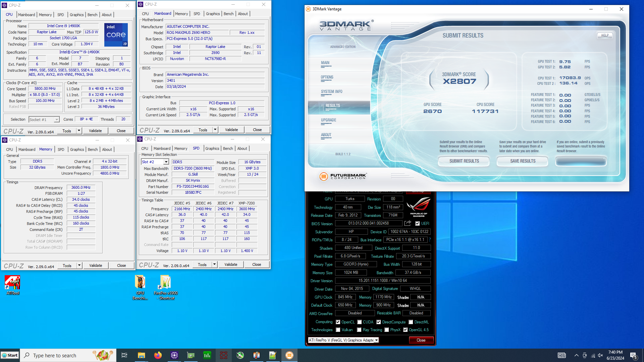
Task: Click the Intel Core i9 badge image
Action: point(116,35)
